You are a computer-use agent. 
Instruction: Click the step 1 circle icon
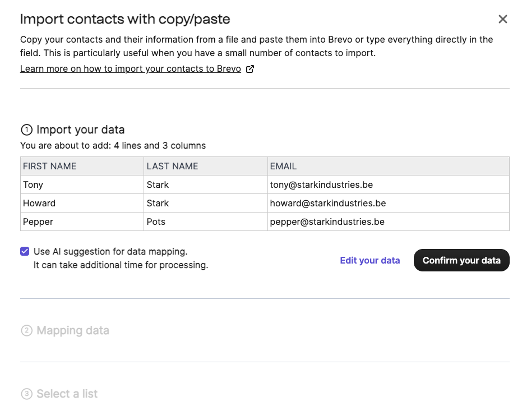26,130
